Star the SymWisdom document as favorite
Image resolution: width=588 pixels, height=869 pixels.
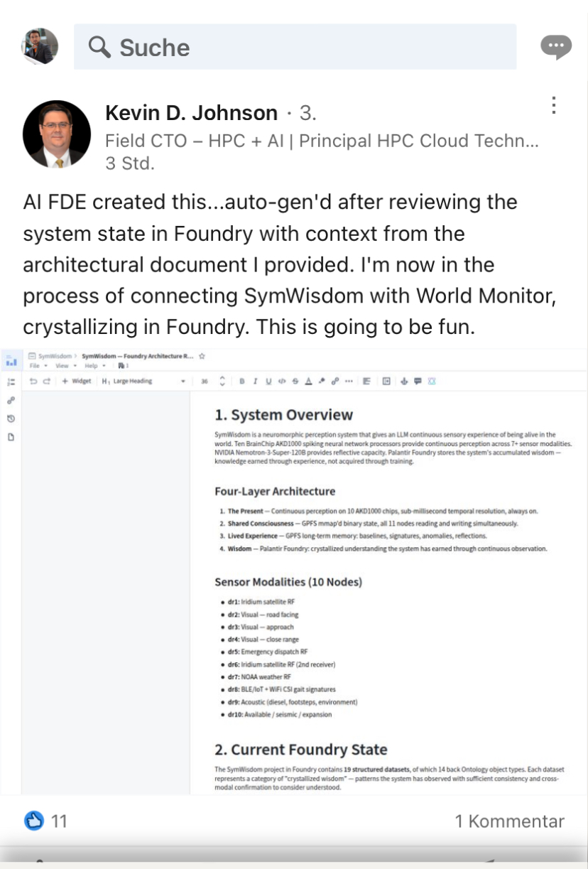[x=202, y=355]
